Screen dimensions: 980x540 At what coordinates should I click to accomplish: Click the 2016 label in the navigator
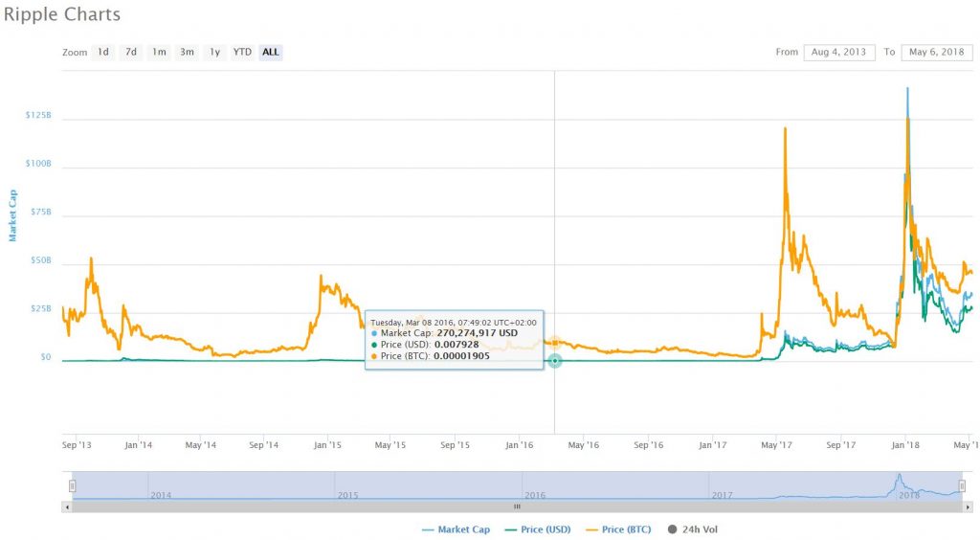(x=534, y=495)
